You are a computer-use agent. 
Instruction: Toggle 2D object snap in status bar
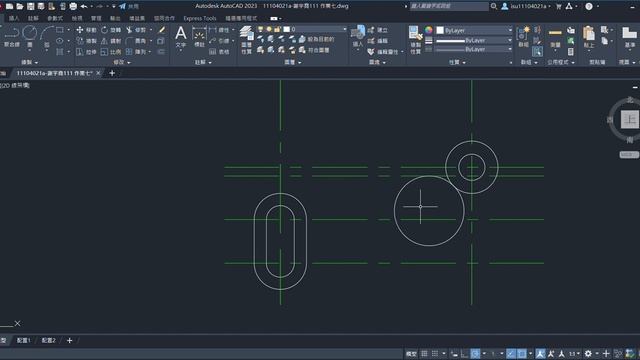(x=522, y=353)
